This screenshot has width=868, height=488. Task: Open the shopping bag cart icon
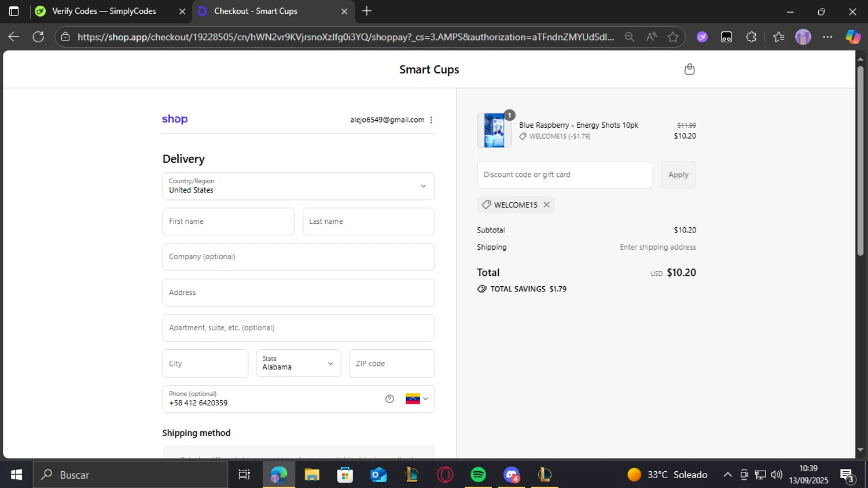click(x=689, y=69)
